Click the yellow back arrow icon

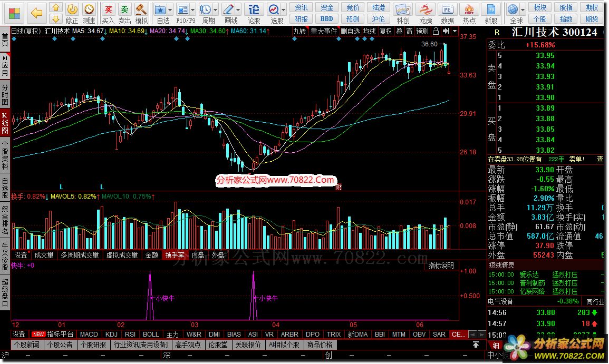(x=36, y=13)
